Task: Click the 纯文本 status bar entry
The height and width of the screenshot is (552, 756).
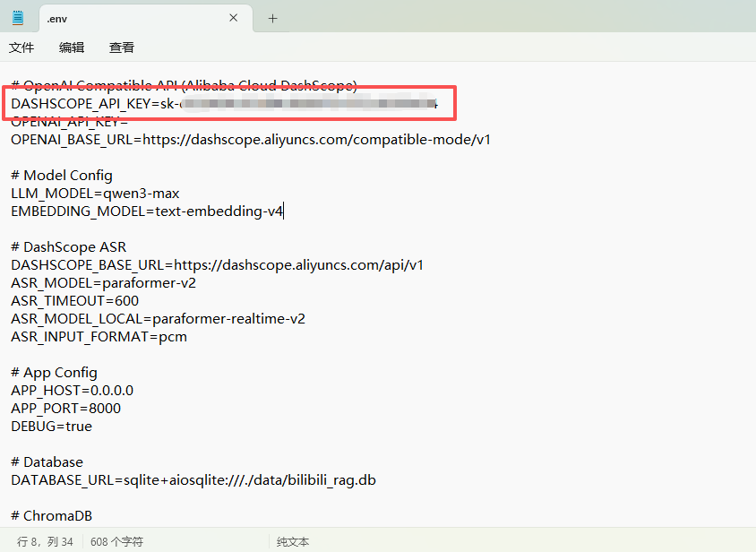Action: (x=293, y=542)
